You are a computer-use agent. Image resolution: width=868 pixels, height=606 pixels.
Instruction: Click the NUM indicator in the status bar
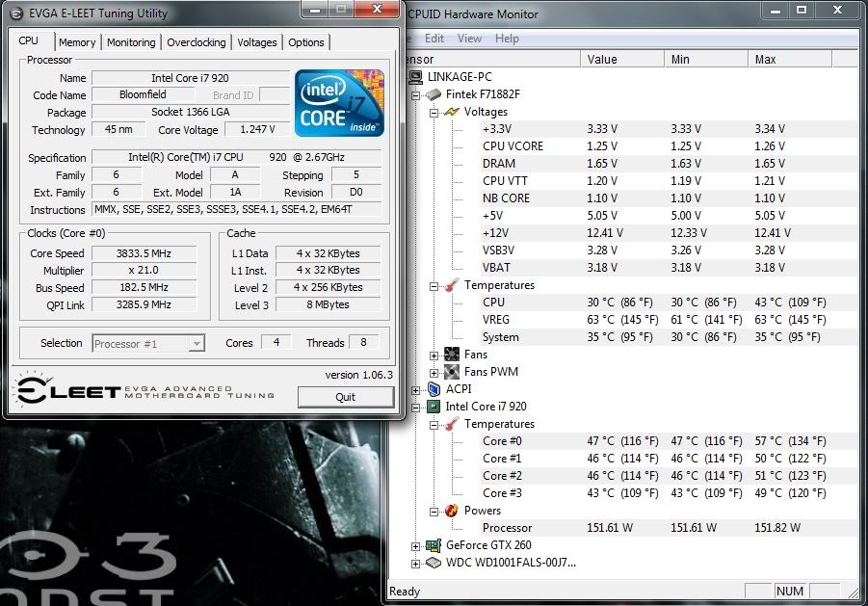click(790, 591)
